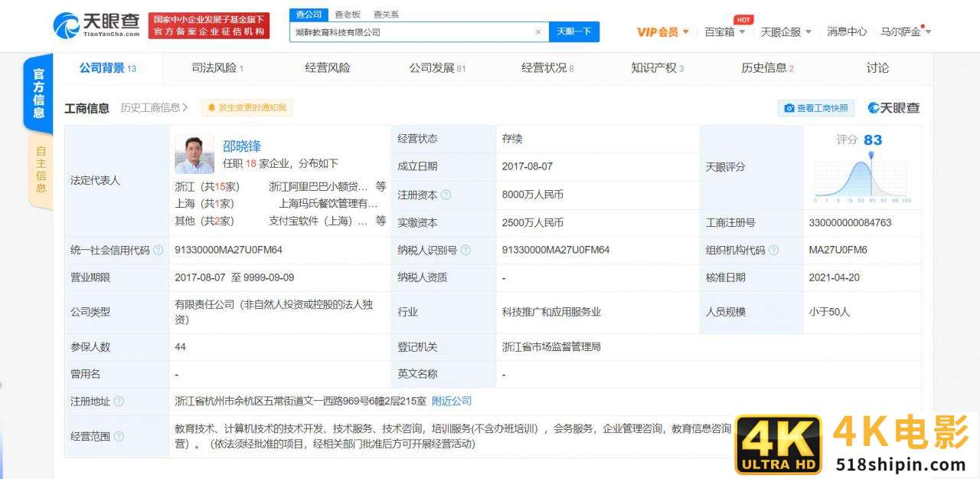Click 核准日期 value 2021-04-20
Screen dimensions: 980x479
pos(835,277)
